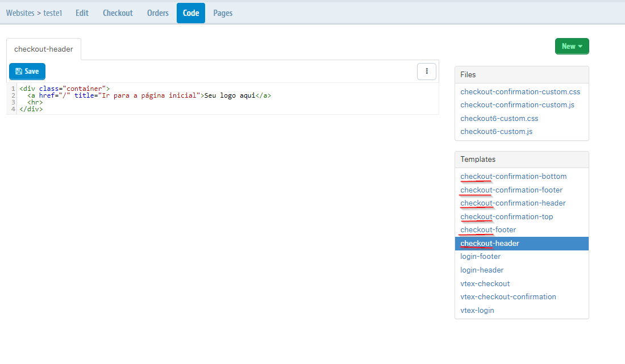This screenshot has height=364, width=625.
Task: Switch to the Pages tab
Action: [223, 13]
